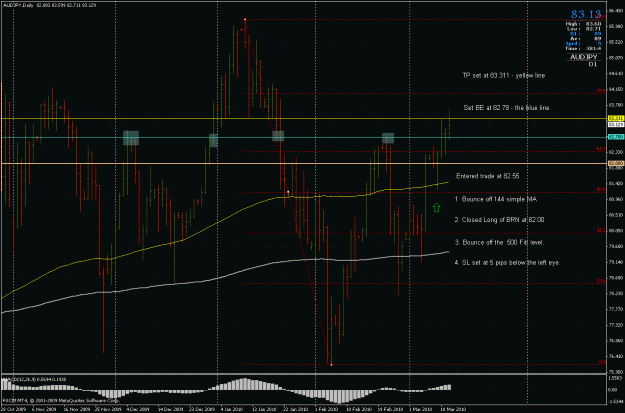The image size is (625, 413).
Task: Click the Fibonacci anchor point at the swing high
Action: (x=245, y=19)
